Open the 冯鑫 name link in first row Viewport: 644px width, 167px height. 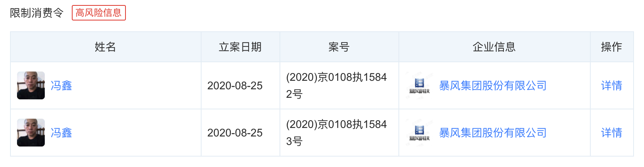pos(61,85)
